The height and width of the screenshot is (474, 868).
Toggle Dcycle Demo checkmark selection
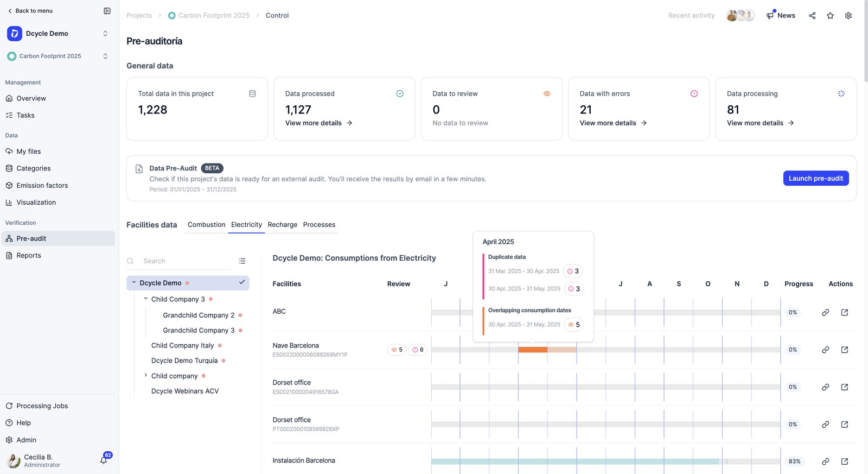[x=242, y=282]
